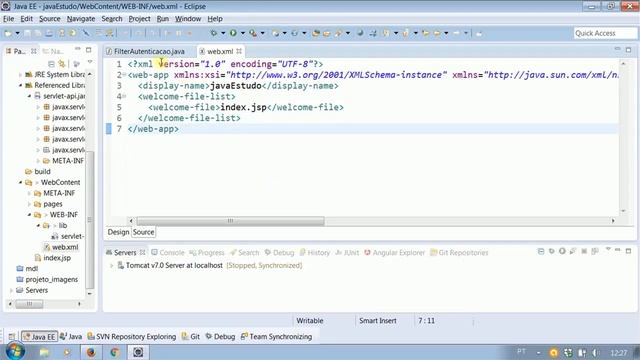
Task: Open the New file dropdown arrow
Action: click(x=17, y=33)
